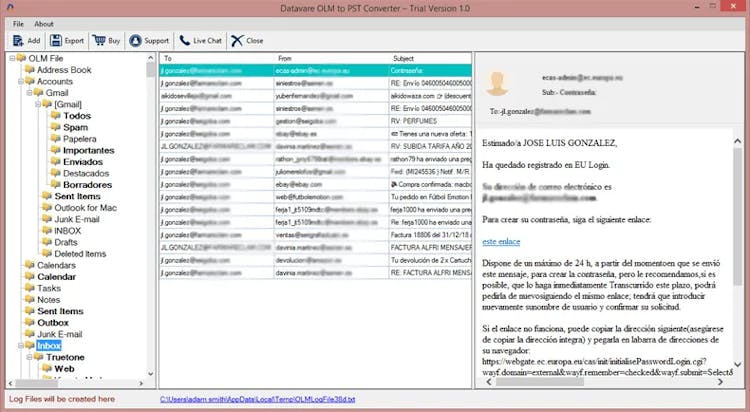Follow the "este enlace" link in email

coord(501,242)
